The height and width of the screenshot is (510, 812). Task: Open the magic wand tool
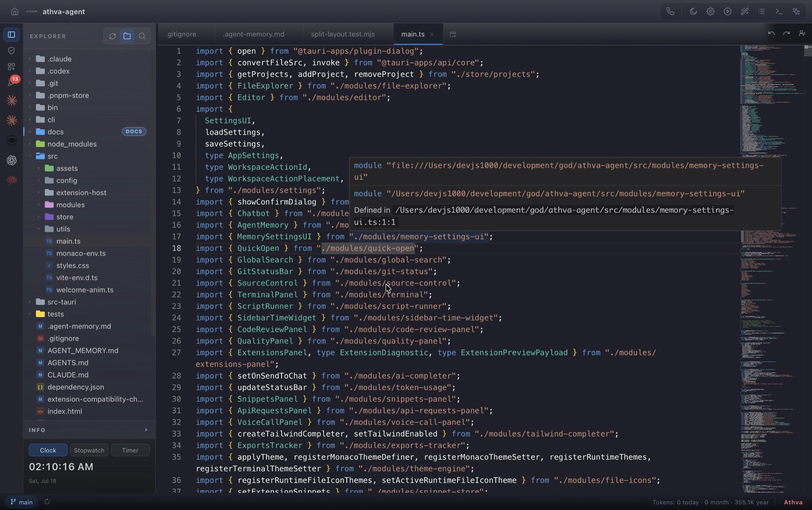[x=745, y=11]
